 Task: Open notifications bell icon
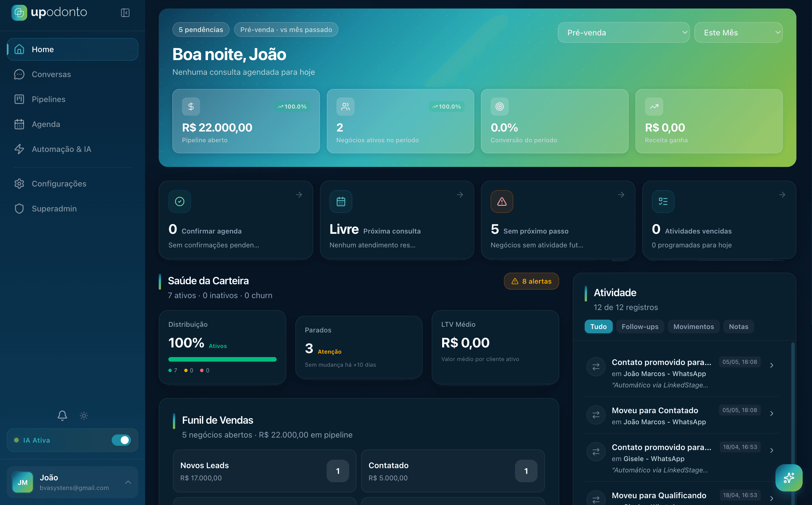(x=62, y=415)
